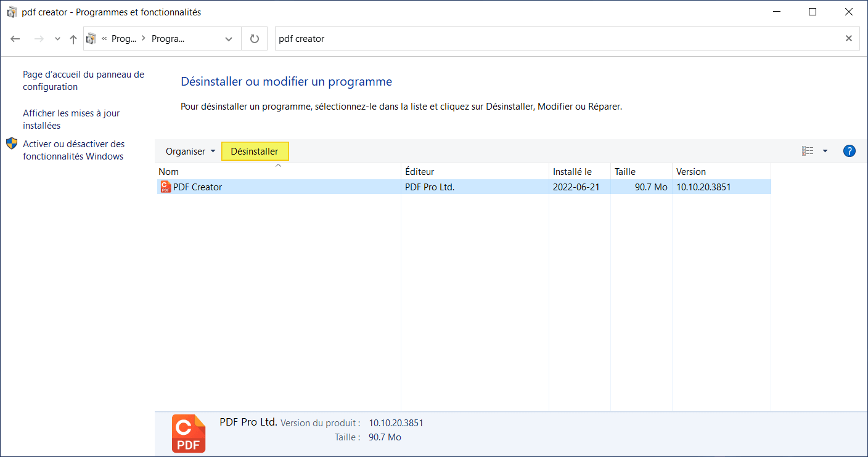The width and height of the screenshot is (868, 457).
Task: Click the change view icon
Action: 808,151
